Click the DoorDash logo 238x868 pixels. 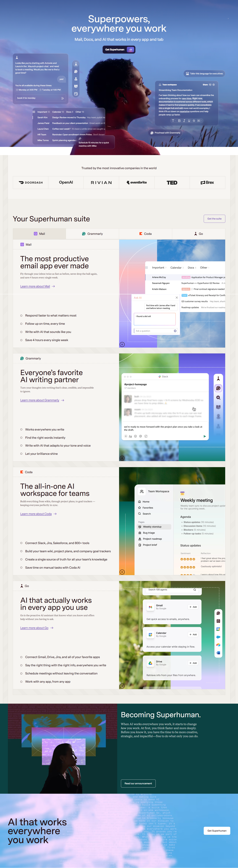[31, 182]
